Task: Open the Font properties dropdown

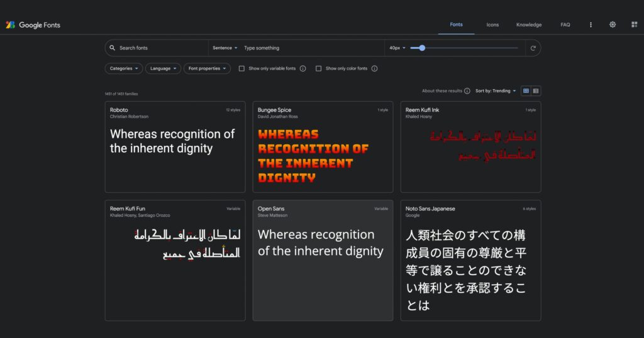Action: coord(207,68)
